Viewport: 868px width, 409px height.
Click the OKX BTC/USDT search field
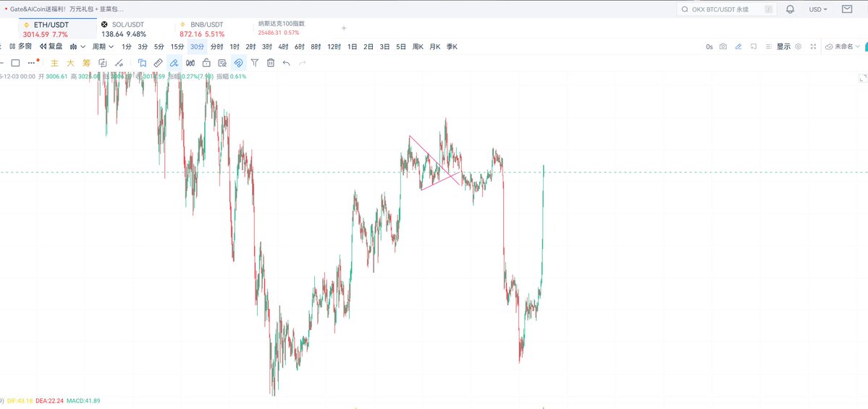[x=727, y=9]
